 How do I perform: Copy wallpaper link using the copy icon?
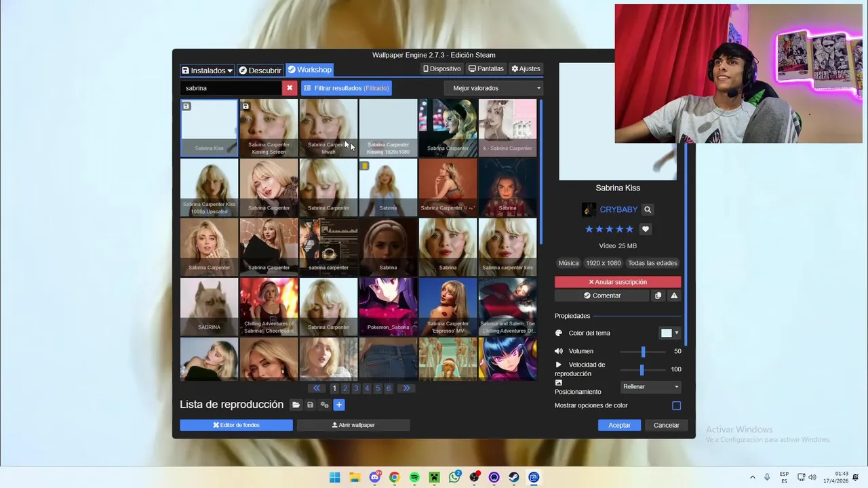point(658,296)
